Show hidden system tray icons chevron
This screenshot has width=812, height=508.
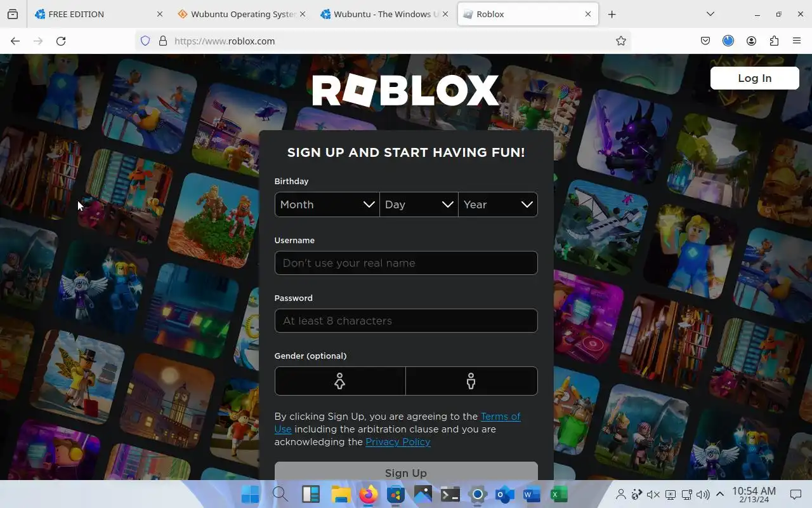point(720,495)
